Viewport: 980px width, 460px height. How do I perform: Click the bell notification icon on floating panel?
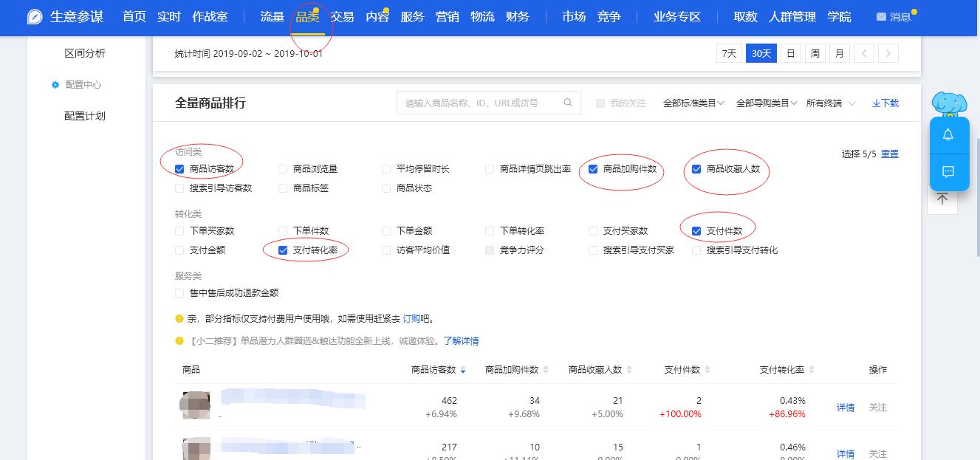tap(949, 134)
